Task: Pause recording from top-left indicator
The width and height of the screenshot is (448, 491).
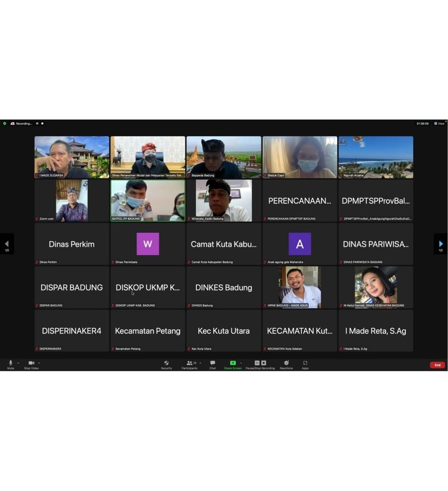Action: (37, 123)
